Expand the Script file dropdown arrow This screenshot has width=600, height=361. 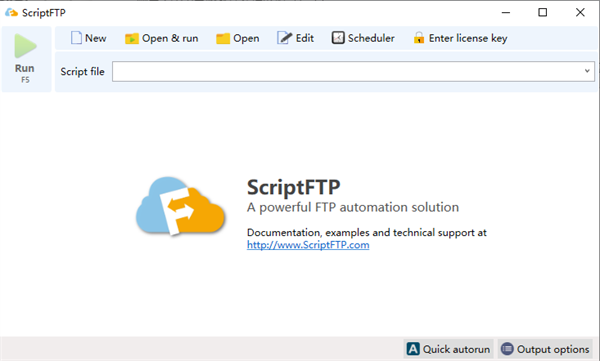pyautogui.click(x=587, y=71)
